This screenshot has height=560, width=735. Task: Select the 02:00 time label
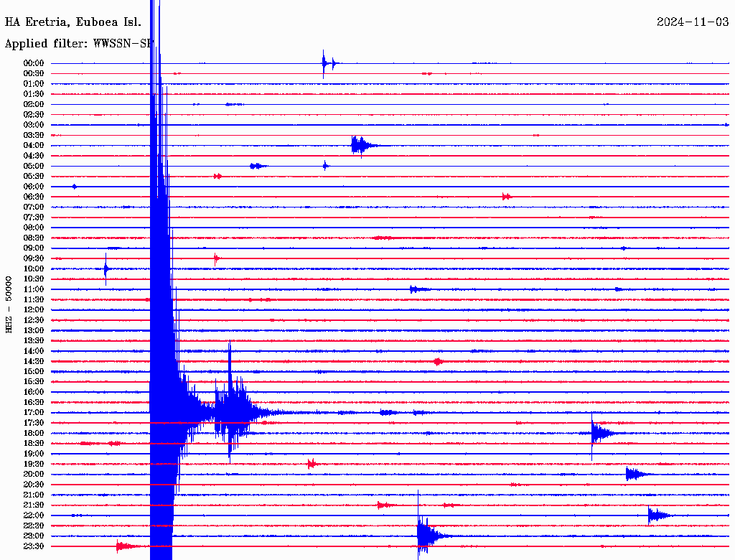(x=34, y=105)
